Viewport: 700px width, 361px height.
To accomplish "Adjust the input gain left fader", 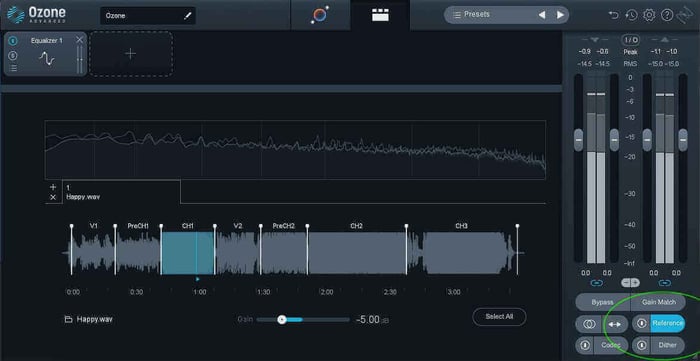I will coord(579,140).
